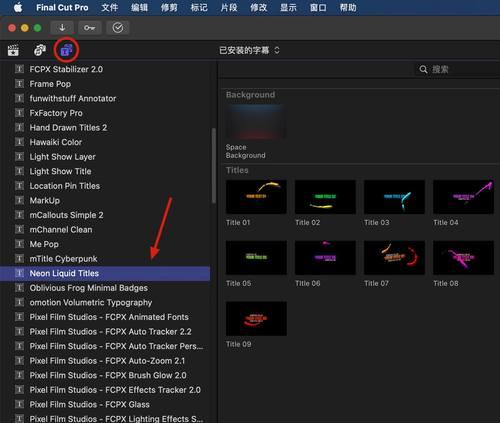Viewport: 500px width, 423px height.
Task: Show the Photos and Audio sidebar
Action: click(x=40, y=50)
